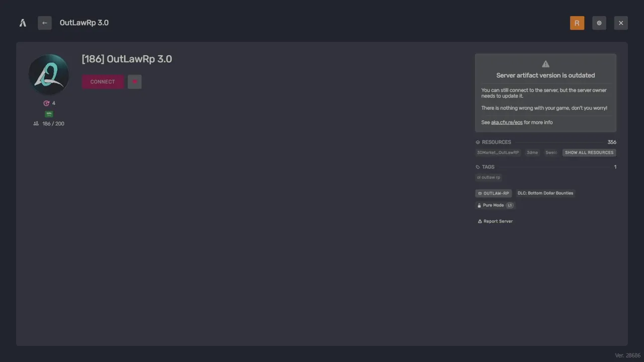
Task: Close the window with the X button
Action: (621, 23)
